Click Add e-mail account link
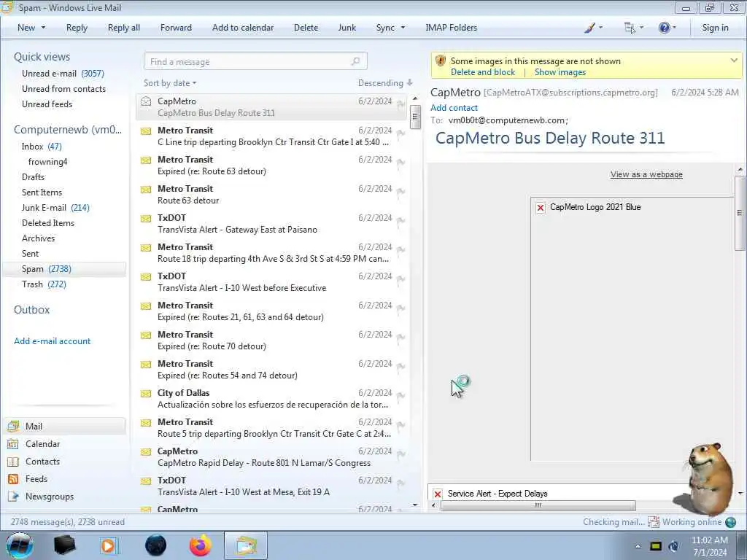Viewport: 747px width, 560px height. 52,341
